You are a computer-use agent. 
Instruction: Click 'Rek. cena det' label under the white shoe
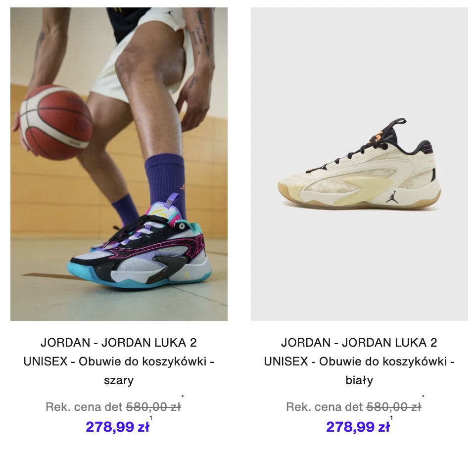325,407
